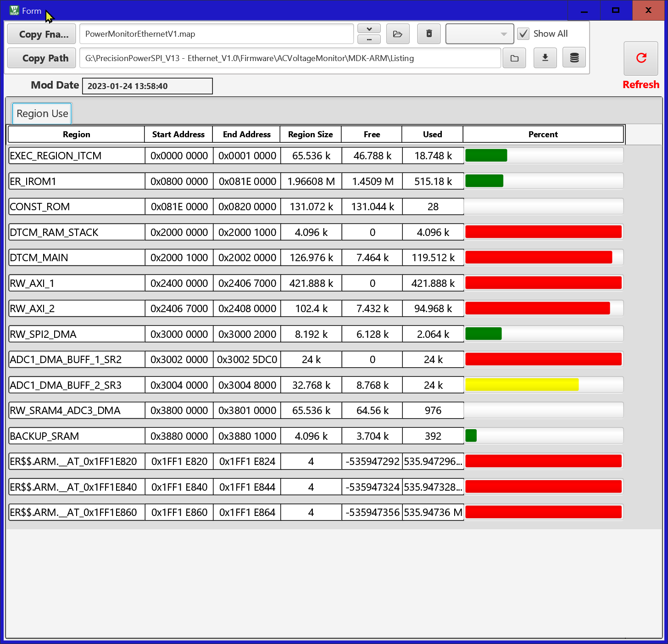The image size is (668, 644).
Task: Click end address 0x3002 5DC0
Action: 247,359
